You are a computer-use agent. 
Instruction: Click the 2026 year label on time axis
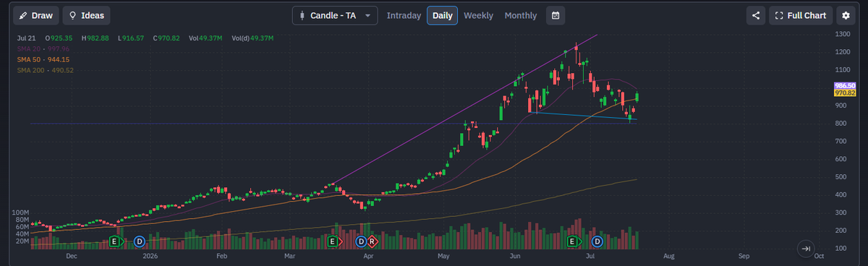[150, 256]
